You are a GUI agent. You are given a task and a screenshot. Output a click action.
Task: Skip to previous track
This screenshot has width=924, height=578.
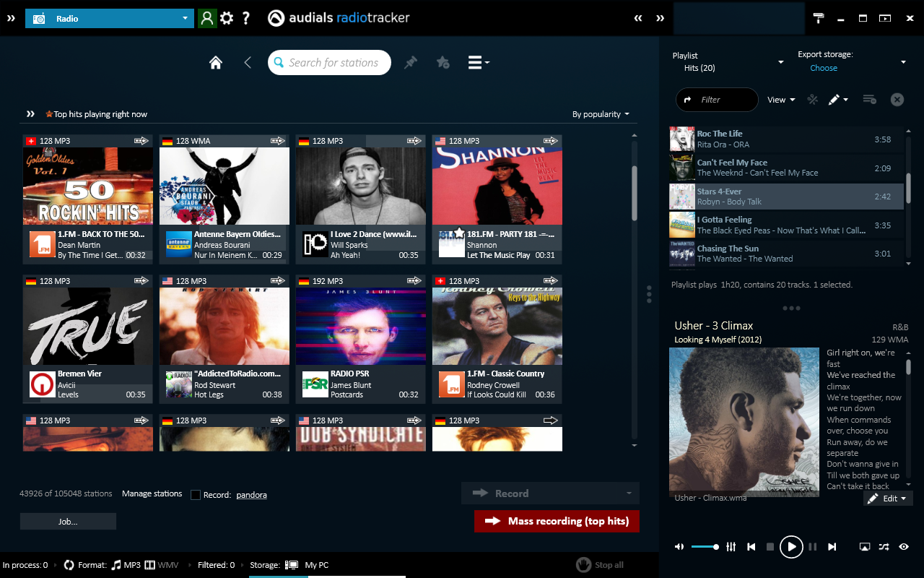[751, 547]
